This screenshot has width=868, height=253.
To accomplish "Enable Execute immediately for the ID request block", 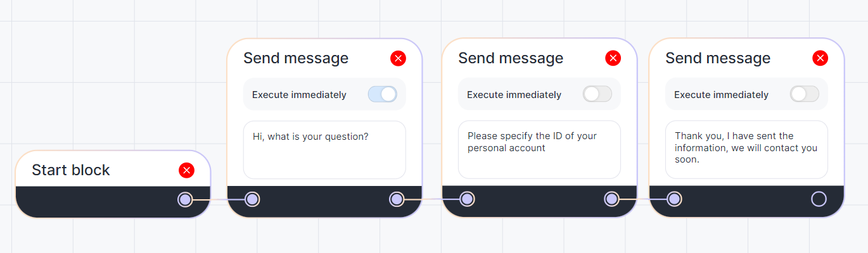I will tap(597, 94).
